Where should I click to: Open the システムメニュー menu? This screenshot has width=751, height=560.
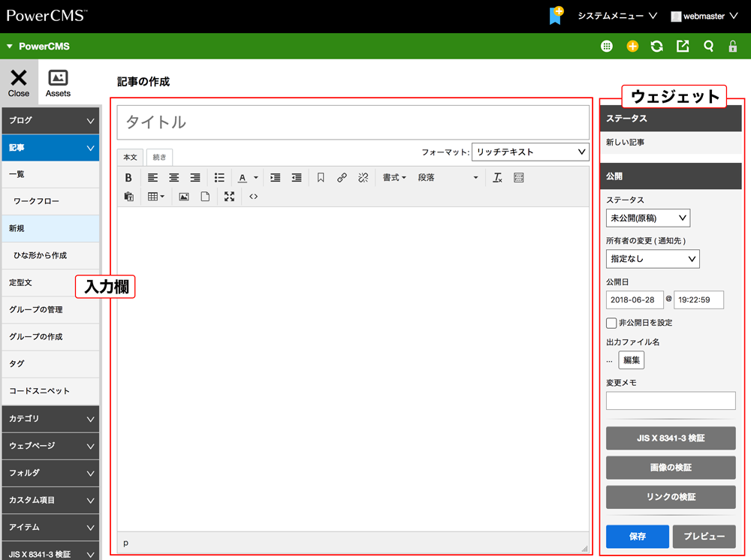pos(610,15)
